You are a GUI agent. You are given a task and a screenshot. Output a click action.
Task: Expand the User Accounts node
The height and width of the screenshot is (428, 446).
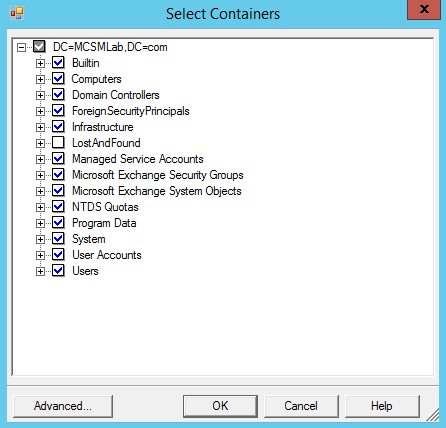click(x=40, y=255)
